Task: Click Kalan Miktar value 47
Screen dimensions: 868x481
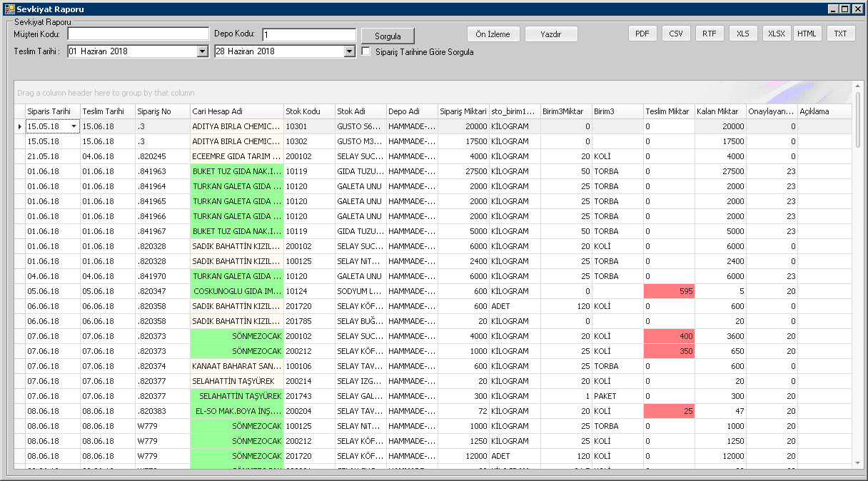Action: (720, 411)
